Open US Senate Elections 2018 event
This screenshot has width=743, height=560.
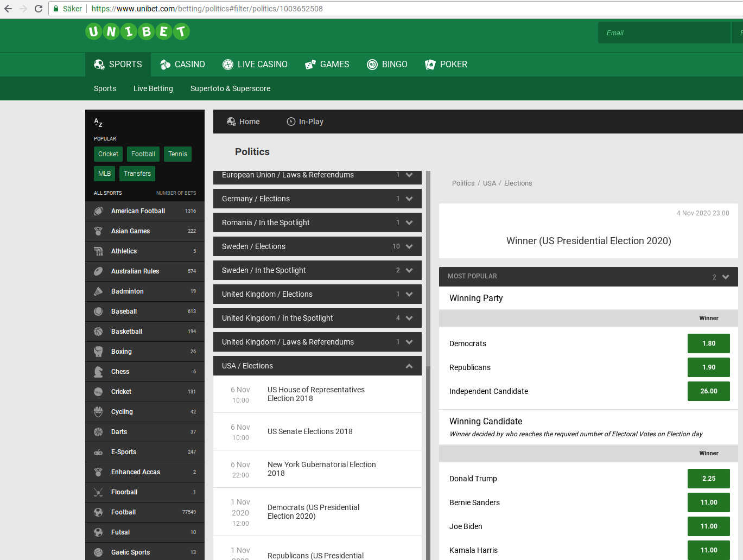tap(317, 432)
